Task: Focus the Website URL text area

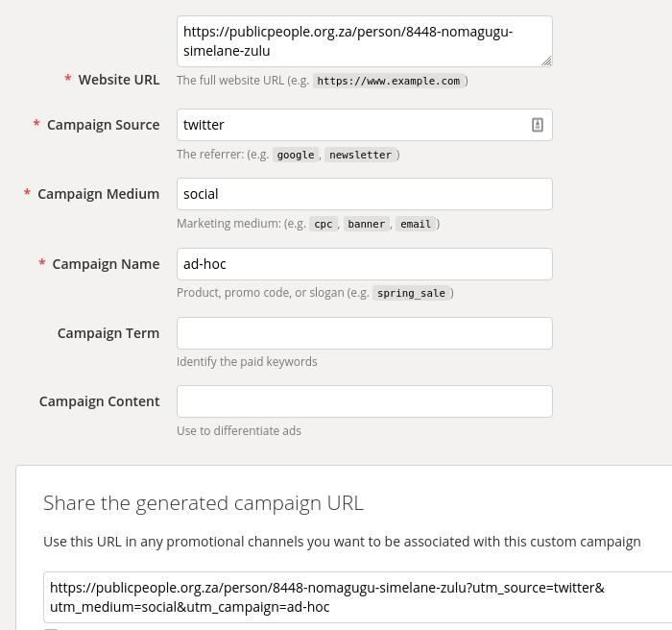Action: point(365,41)
